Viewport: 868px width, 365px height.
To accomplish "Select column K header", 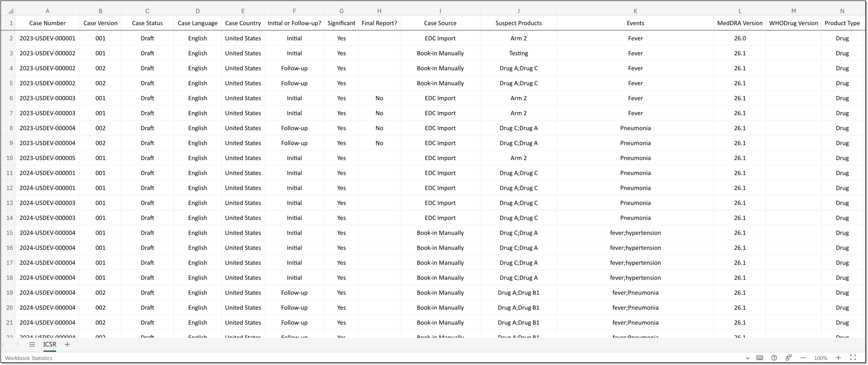I will click(x=635, y=11).
